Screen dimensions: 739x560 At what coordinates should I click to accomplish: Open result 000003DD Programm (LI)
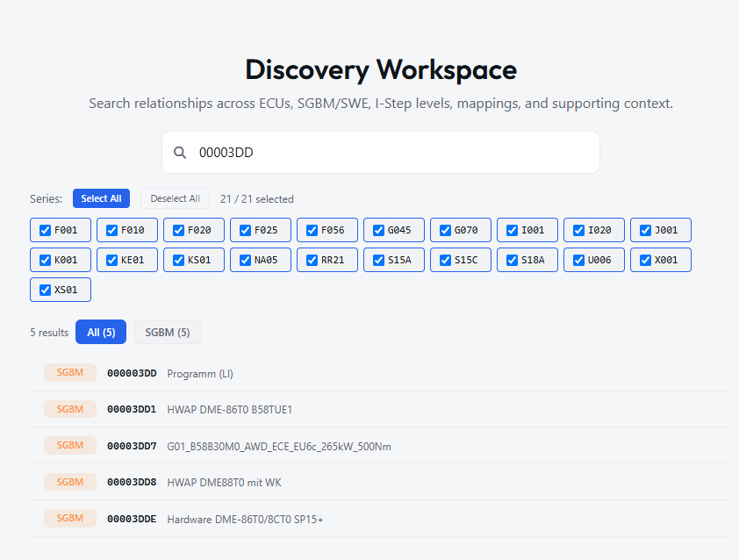point(381,373)
